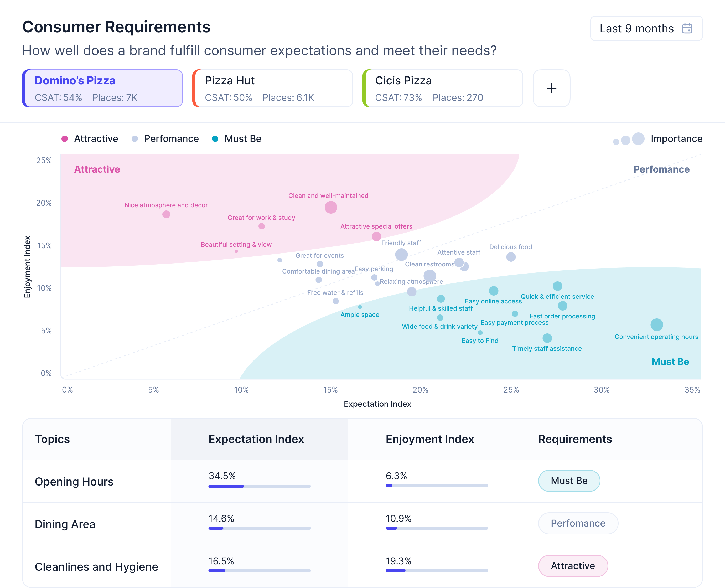Select the Domino's Pizza brand card
Viewport: 725px width, 588px height.
103,88
